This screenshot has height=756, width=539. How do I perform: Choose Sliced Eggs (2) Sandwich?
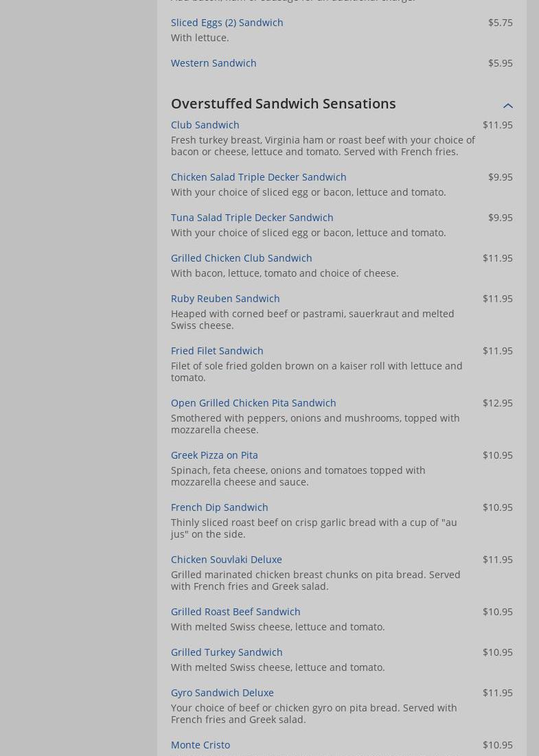tap(227, 23)
